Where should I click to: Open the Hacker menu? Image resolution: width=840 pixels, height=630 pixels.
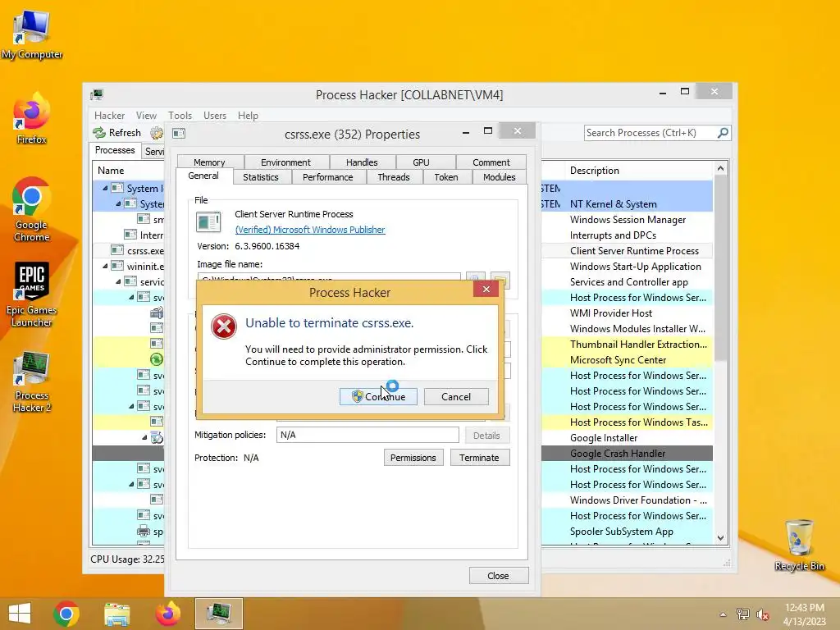pos(109,116)
